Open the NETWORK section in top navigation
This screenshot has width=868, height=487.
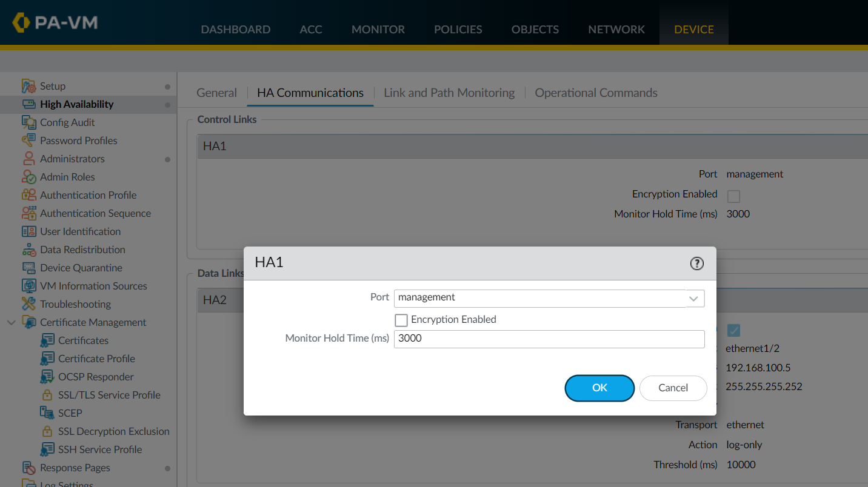click(x=616, y=29)
